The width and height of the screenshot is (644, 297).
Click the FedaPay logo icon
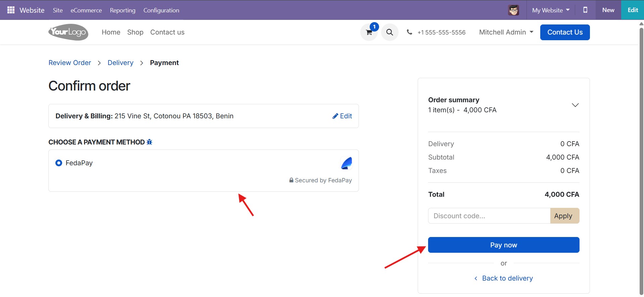[x=347, y=163]
